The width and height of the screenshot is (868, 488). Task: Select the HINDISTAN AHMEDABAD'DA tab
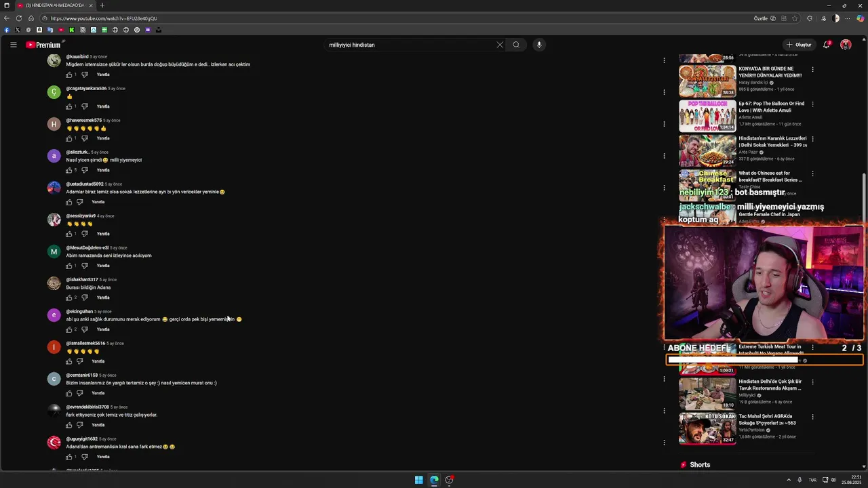pos(56,5)
